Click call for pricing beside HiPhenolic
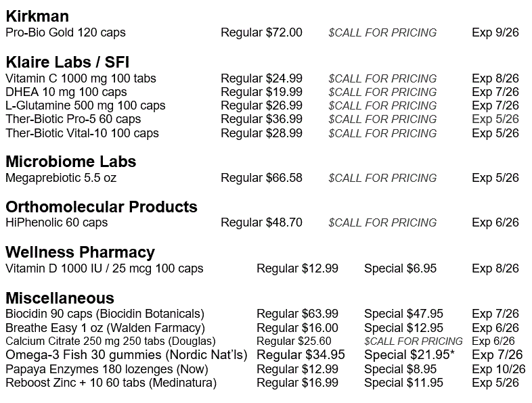 click(382, 222)
